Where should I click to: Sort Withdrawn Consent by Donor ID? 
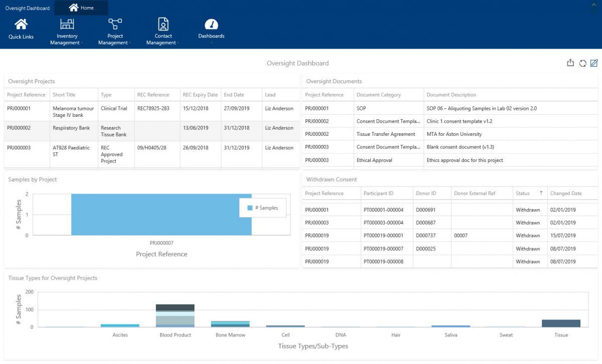click(432, 194)
